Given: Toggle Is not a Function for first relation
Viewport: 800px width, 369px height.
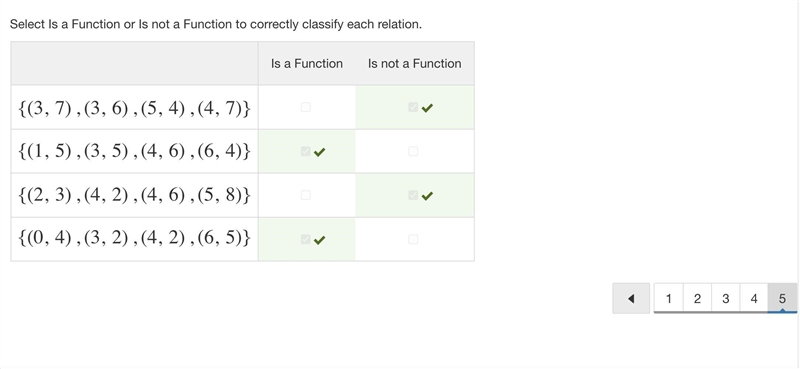Looking at the screenshot, I should pyautogui.click(x=413, y=107).
